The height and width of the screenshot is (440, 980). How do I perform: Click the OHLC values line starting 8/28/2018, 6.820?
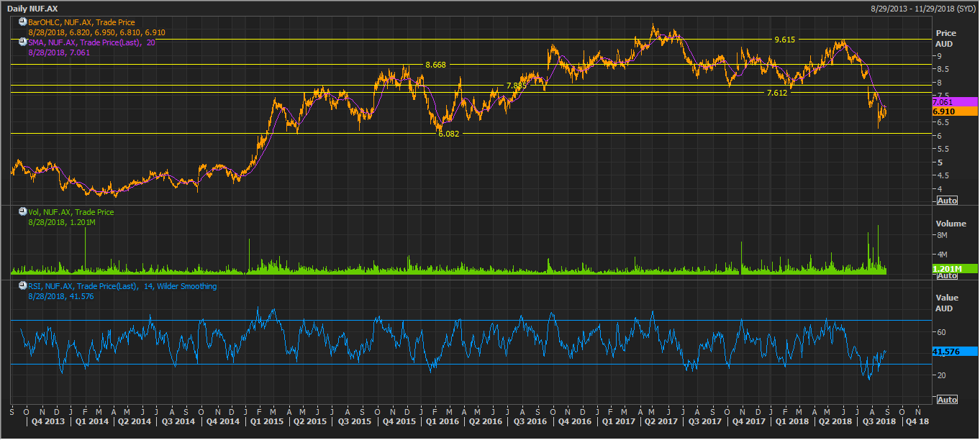pyautogui.click(x=97, y=33)
